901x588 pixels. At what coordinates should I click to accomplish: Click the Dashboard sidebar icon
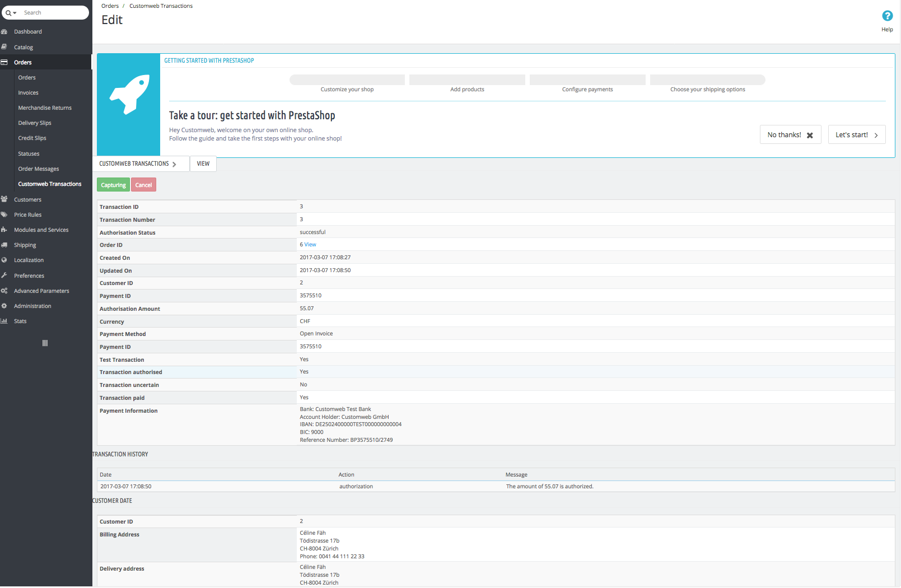(x=4, y=32)
